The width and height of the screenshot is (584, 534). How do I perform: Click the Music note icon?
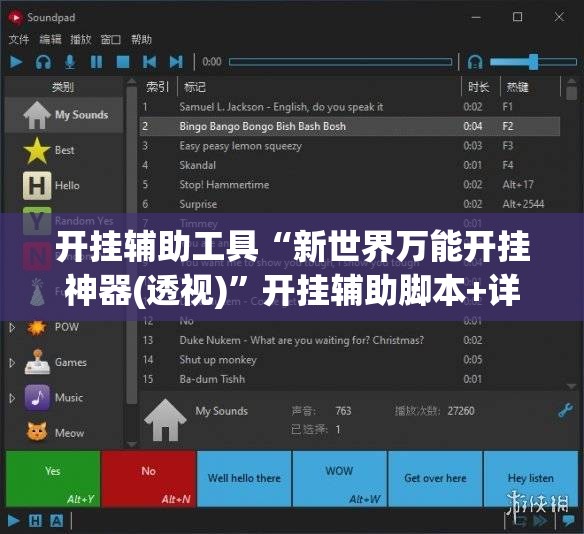[x=37, y=397]
